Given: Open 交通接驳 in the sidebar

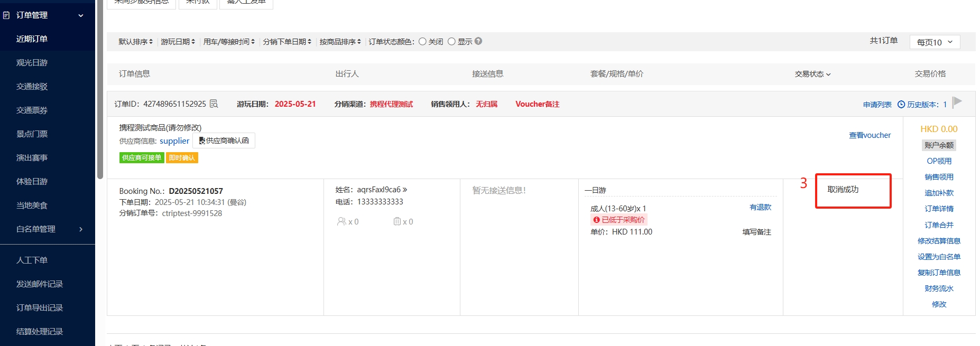Looking at the screenshot, I should pyautogui.click(x=32, y=87).
